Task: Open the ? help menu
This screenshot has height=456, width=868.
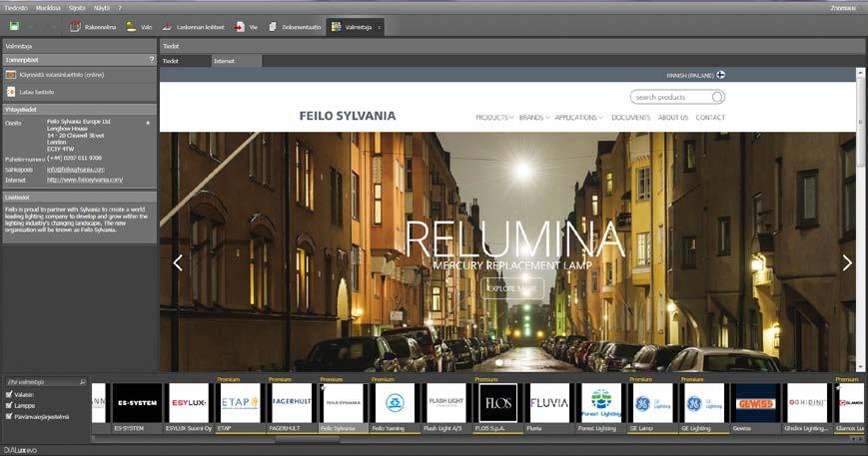Action: tap(120, 8)
